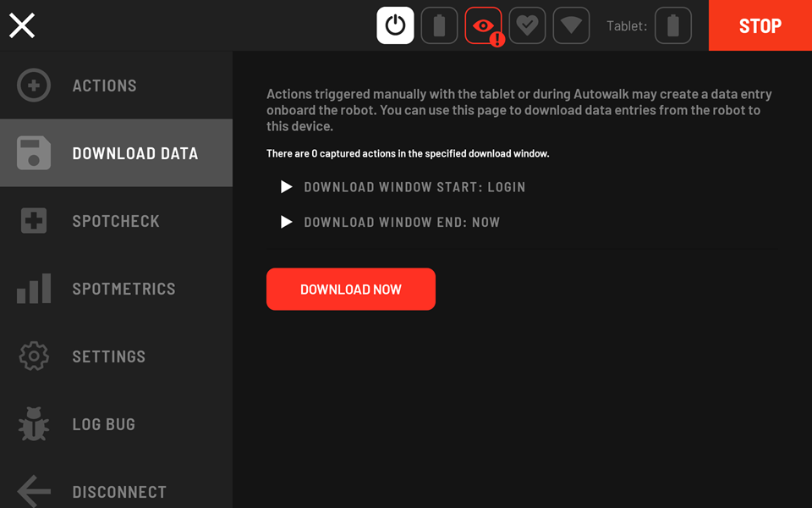This screenshot has height=508, width=812.
Task: Select the DISCONNECT menu item
Action: [x=116, y=483]
